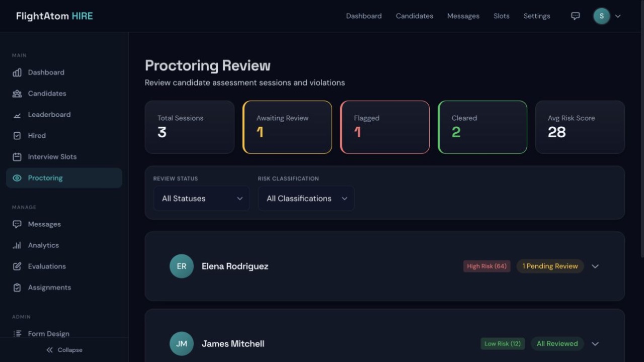
Task: Click Elena Rodriguez's ER avatar
Action: click(x=182, y=266)
